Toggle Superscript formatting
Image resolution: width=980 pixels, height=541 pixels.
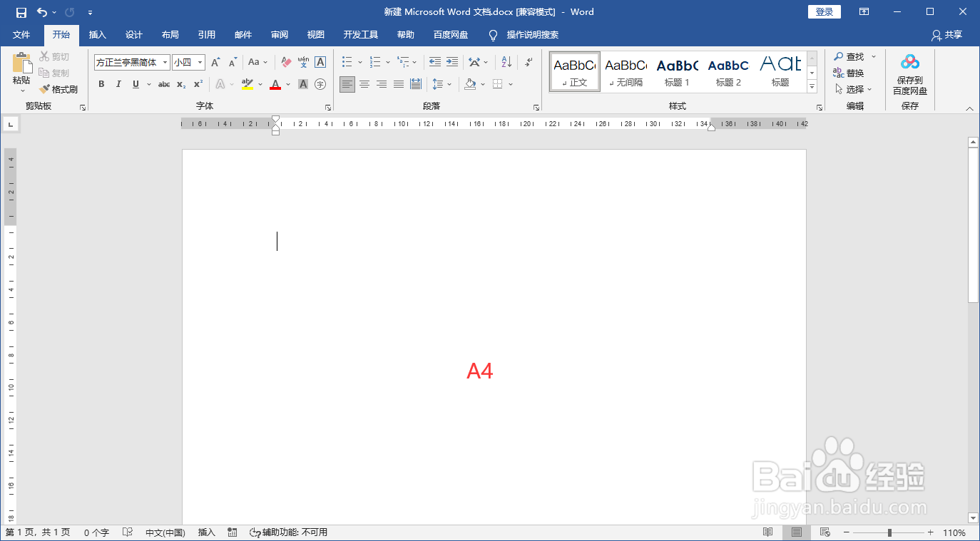click(x=198, y=84)
